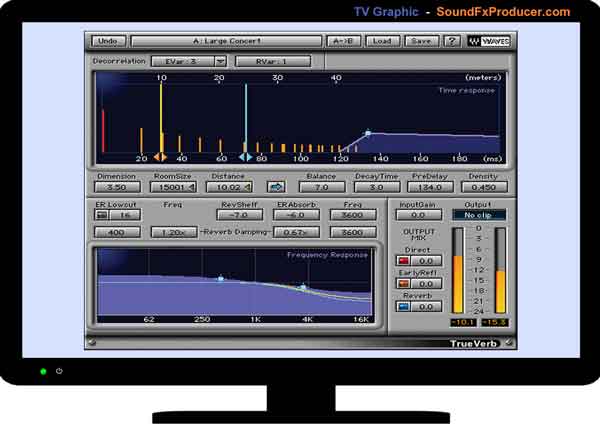Click the bottom-right corner icon by TrueVerb

pyautogui.click(x=509, y=342)
